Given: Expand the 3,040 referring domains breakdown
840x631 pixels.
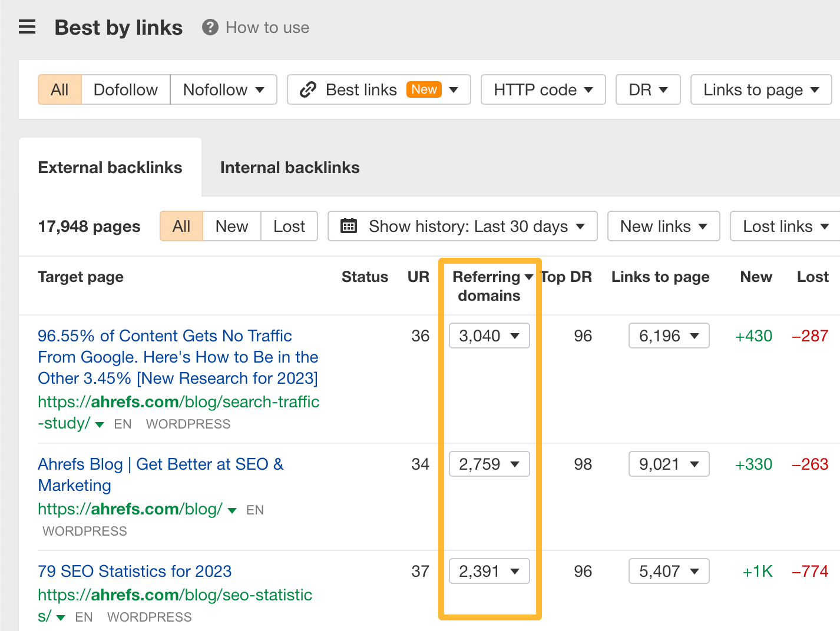Looking at the screenshot, I should (489, 336).
